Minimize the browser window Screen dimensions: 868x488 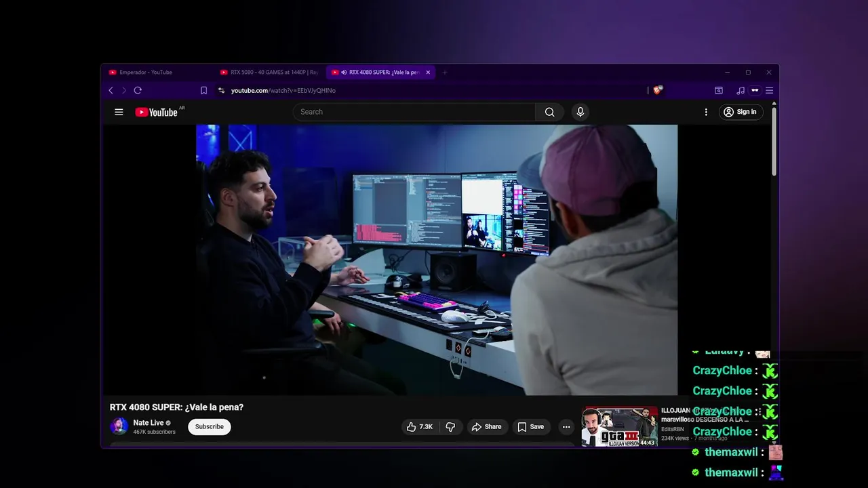click(x=727, y=73)
